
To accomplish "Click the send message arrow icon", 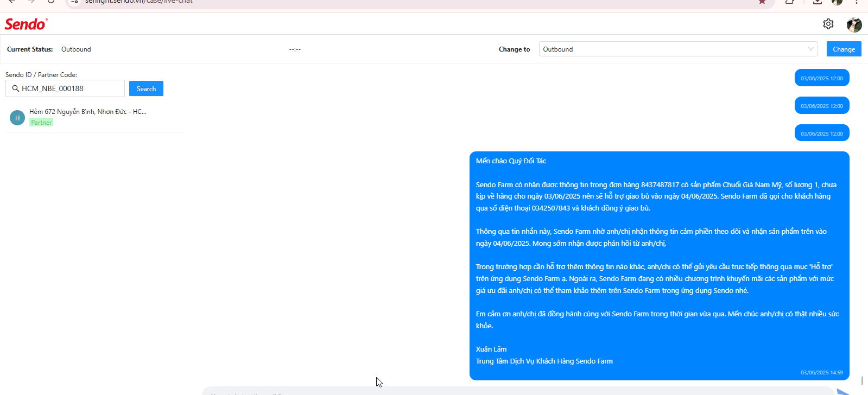I will click(x=844, y=392).
